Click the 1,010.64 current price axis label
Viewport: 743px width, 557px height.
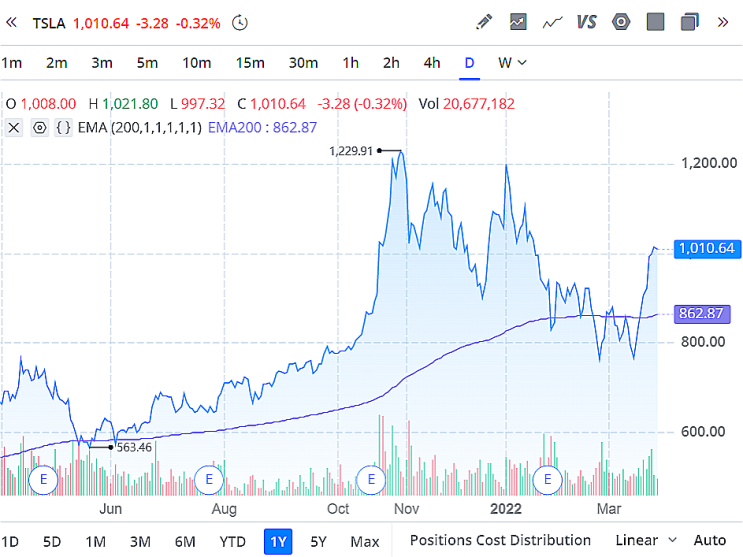pos(707,248)
